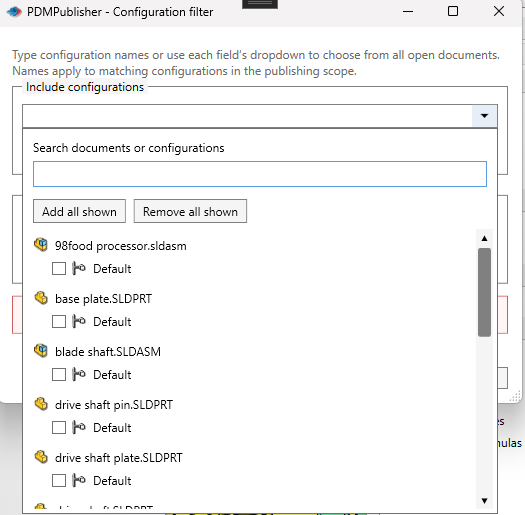Viewport: 525px width, 515px height.
Task: Click Add all shown button
Action: 79,211
